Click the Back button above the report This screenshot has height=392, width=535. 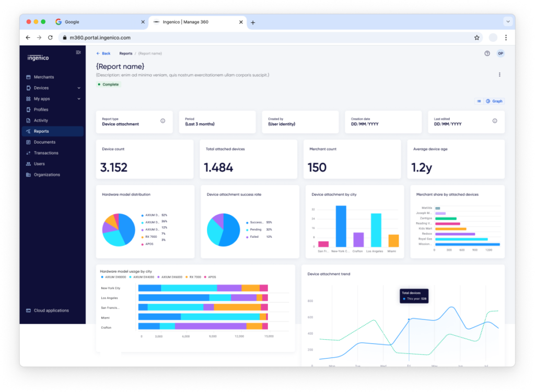(x=103, y=53)
